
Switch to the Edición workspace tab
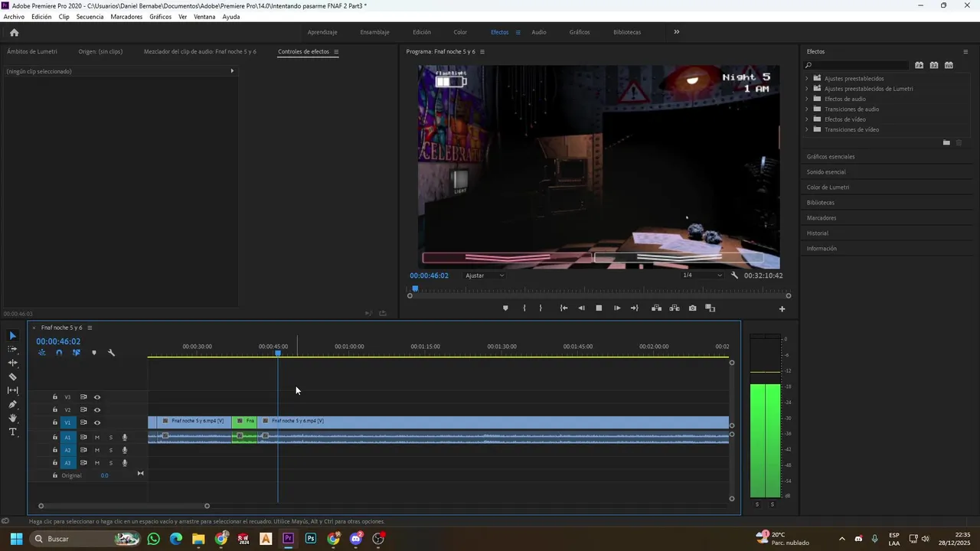point(422,32)
